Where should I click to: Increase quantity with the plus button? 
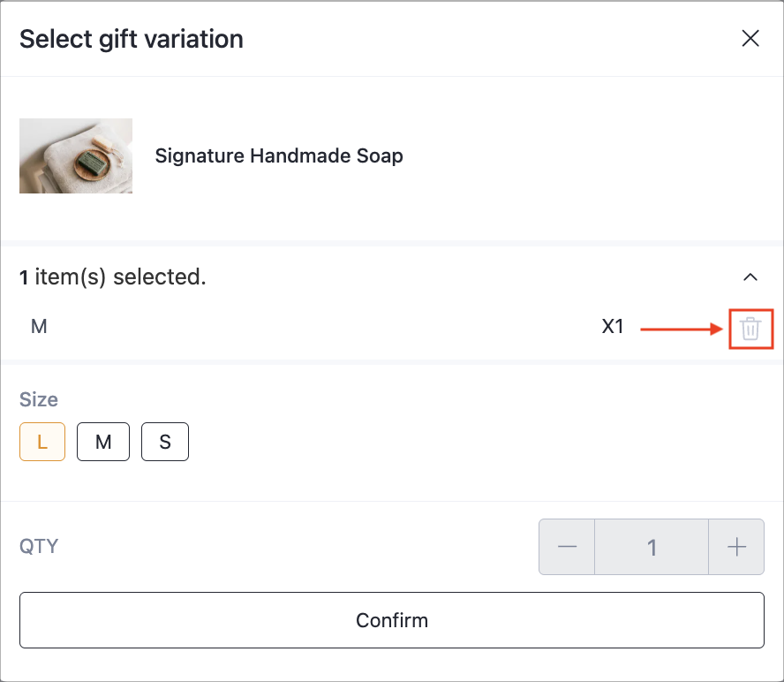pyautogui.click(x=736, y=547)
